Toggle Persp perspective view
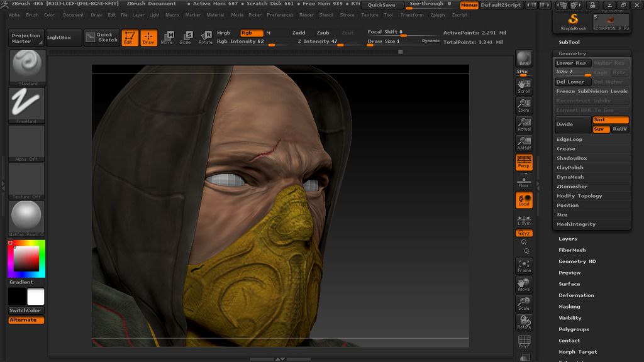 (x=524, y=162)
